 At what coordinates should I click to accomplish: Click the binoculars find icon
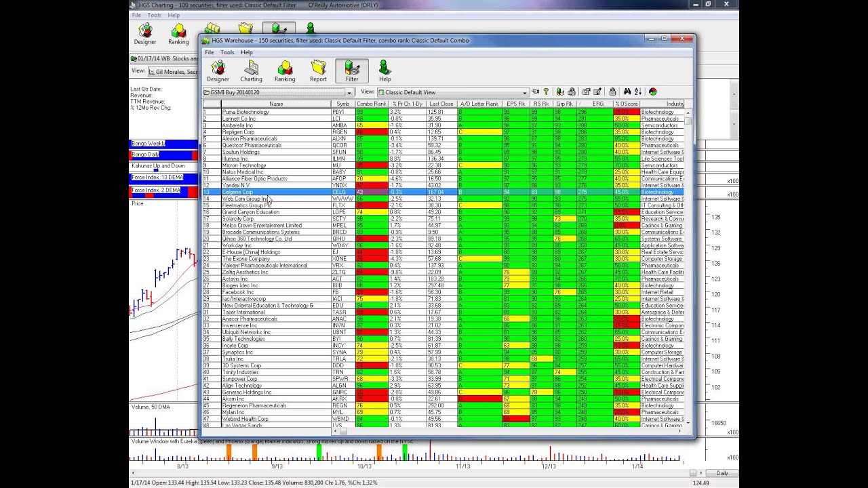click(627, 92)
